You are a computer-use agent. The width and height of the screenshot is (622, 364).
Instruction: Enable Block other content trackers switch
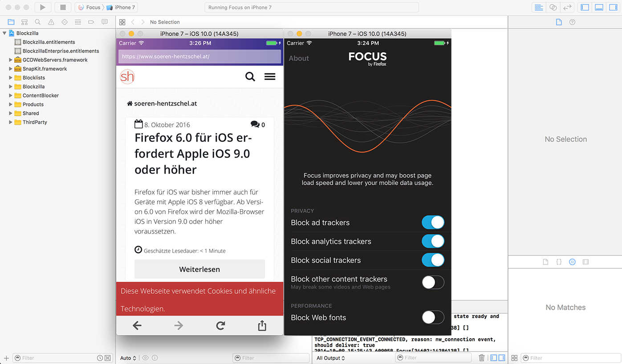433,282
